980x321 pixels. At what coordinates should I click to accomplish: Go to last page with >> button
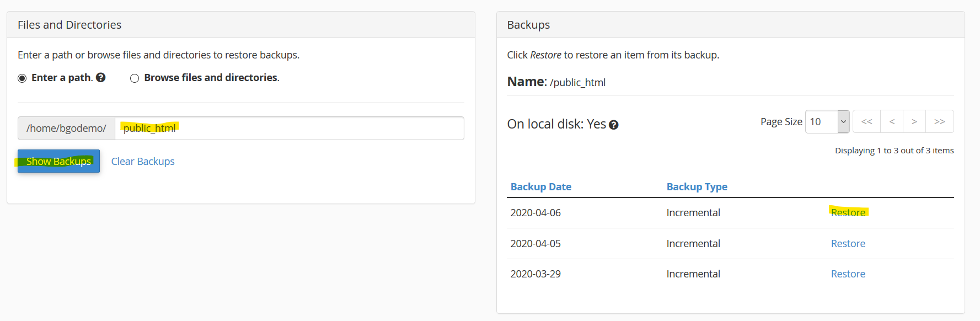tap(940, 122)
